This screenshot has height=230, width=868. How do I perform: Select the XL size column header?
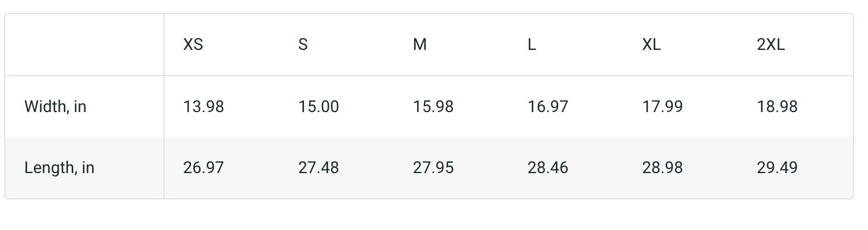(651, 45)
